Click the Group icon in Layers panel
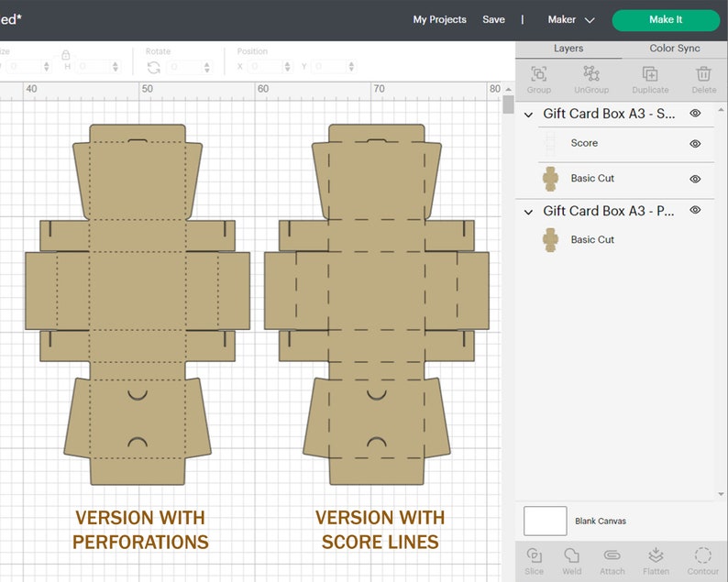The image size is (728, 582). pos(538,74)
